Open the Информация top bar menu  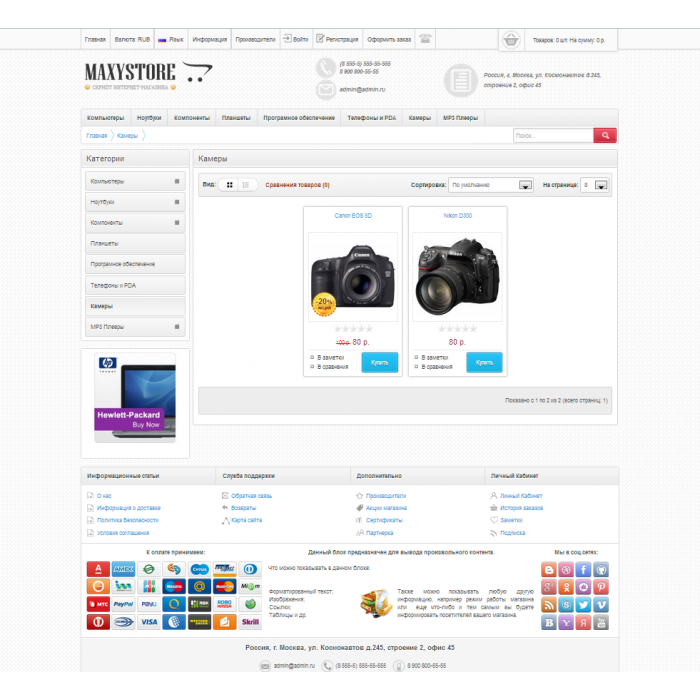[209, 39]
